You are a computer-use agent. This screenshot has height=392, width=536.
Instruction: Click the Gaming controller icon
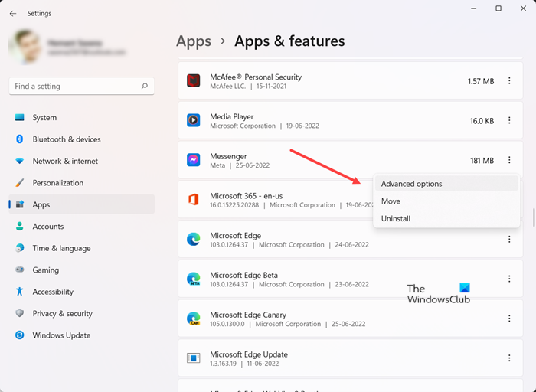20,269
